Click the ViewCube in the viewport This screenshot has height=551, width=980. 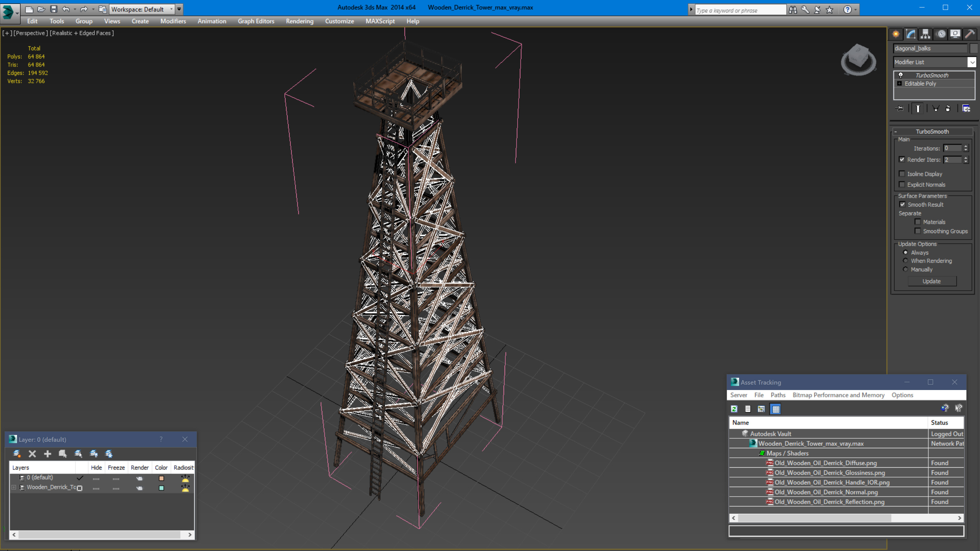point(858,60)
